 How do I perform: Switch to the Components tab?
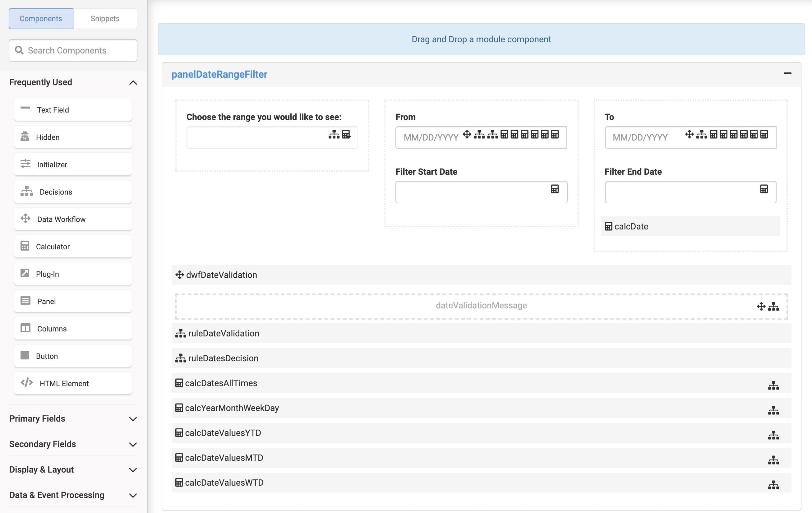(41, 19)
